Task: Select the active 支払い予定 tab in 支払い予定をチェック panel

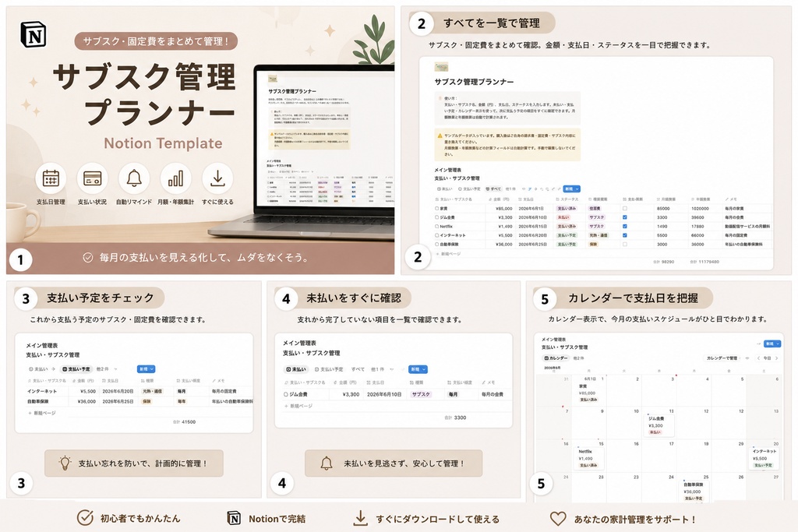Action: point(76,369)
